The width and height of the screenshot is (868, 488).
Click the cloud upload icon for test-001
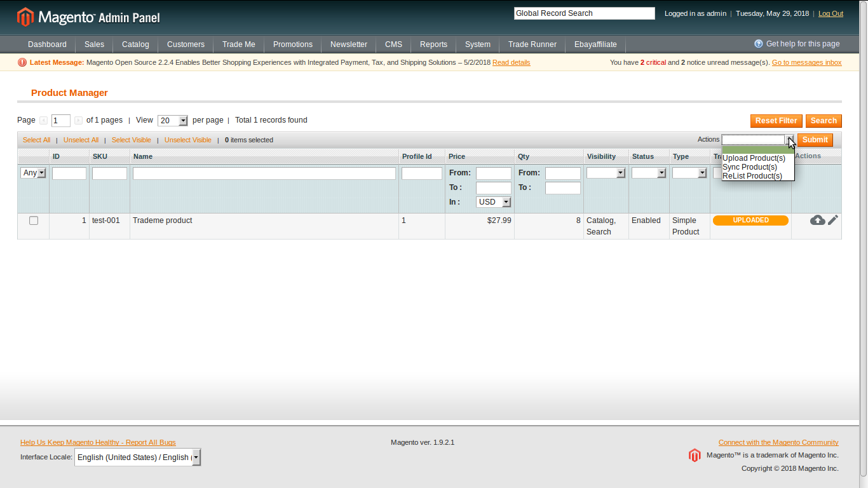click(818, 220)
